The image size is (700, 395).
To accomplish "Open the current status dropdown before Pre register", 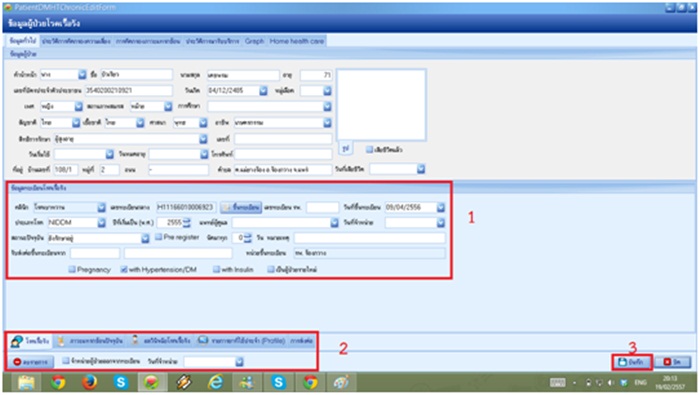I will (145, 238).
